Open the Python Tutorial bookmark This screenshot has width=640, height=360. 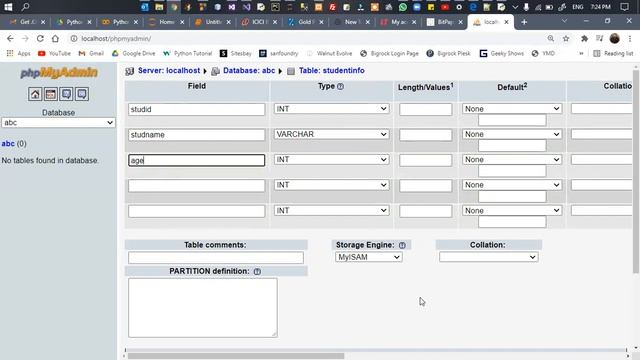coord(188,53)
